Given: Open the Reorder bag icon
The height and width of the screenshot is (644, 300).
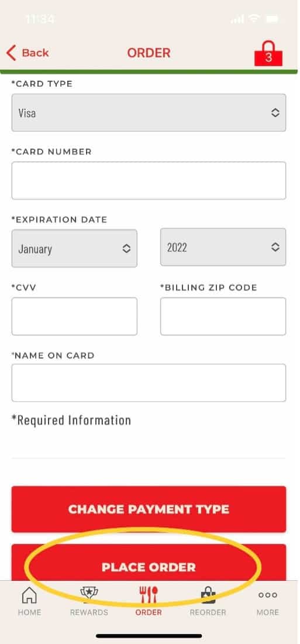Looking at the screenshot, I should (x=208, y=594).
